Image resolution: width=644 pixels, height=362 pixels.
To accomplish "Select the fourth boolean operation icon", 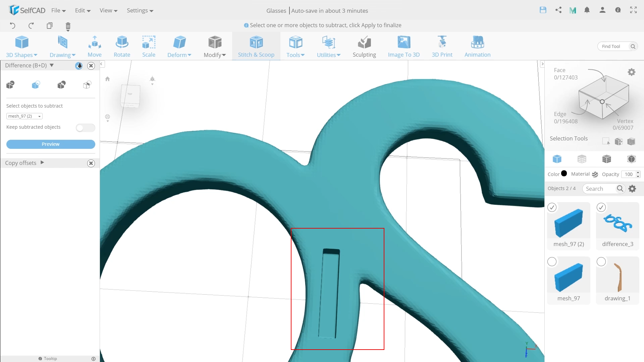I will [87, 85].
